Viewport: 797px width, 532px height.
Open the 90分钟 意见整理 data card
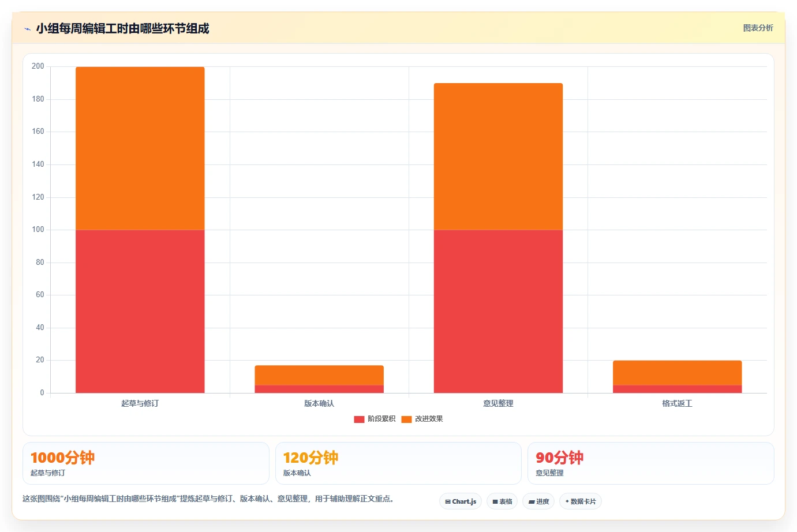[650, 463]
